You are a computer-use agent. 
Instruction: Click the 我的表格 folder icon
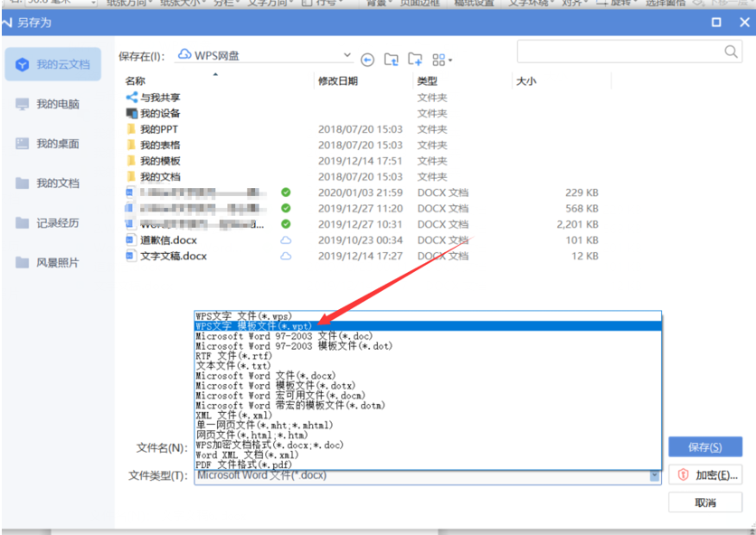click(131, 145)
